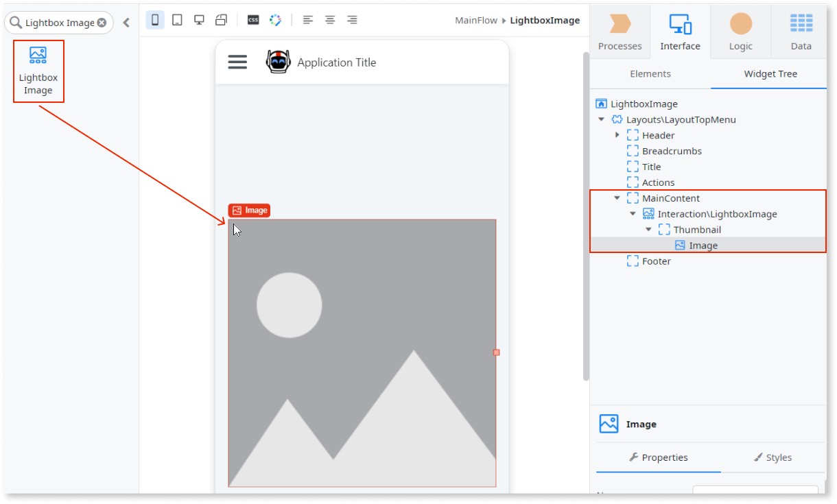
Task: Rotate the device orientation preview
Action: [221, 19]
